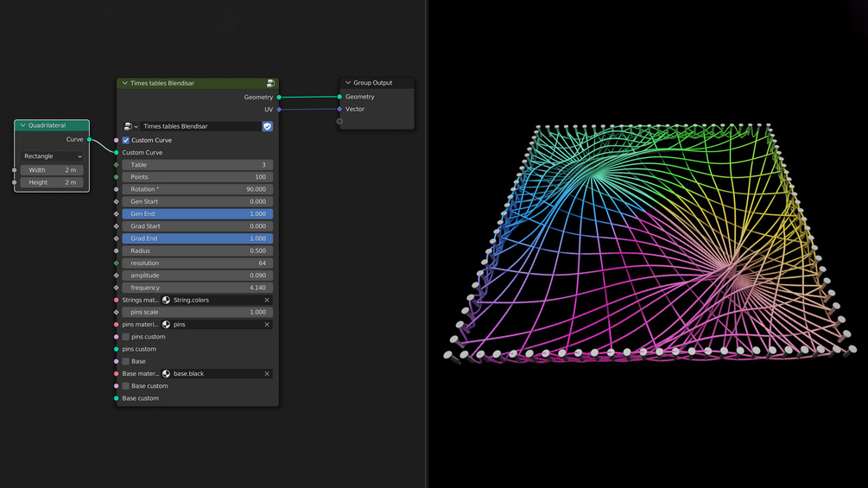Click the Table input socket diamond
868x488 pixels.
[x=117, y=165]
